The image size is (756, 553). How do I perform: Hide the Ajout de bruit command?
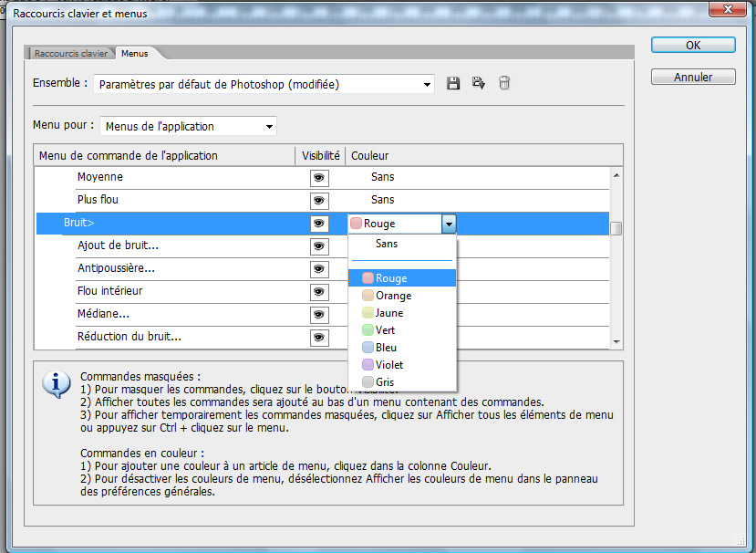point(319,246)
